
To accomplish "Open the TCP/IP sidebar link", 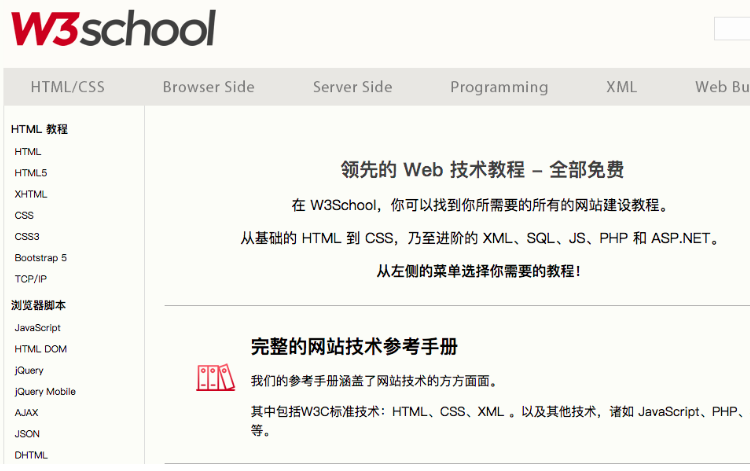I will tap(31, 279).
